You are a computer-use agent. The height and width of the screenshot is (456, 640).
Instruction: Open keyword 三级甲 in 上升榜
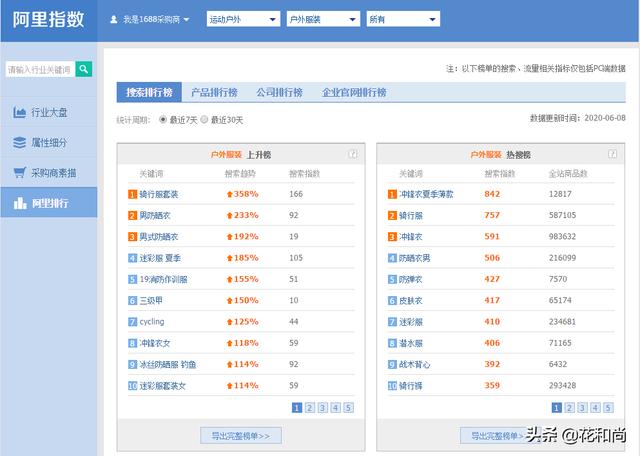tap(151, 300)
